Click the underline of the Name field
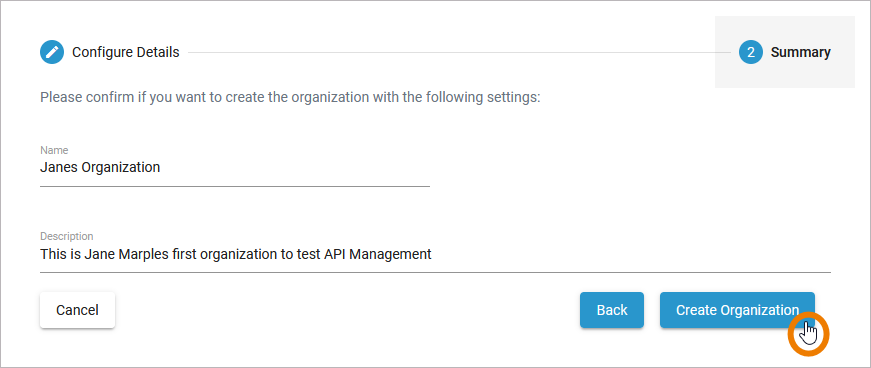 [x=235, y=186]
